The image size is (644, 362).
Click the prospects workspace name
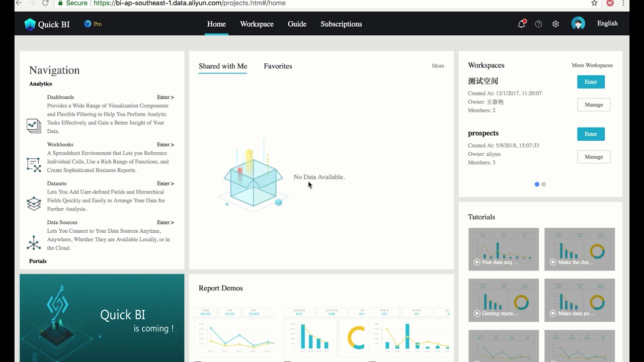pos(484,133)
